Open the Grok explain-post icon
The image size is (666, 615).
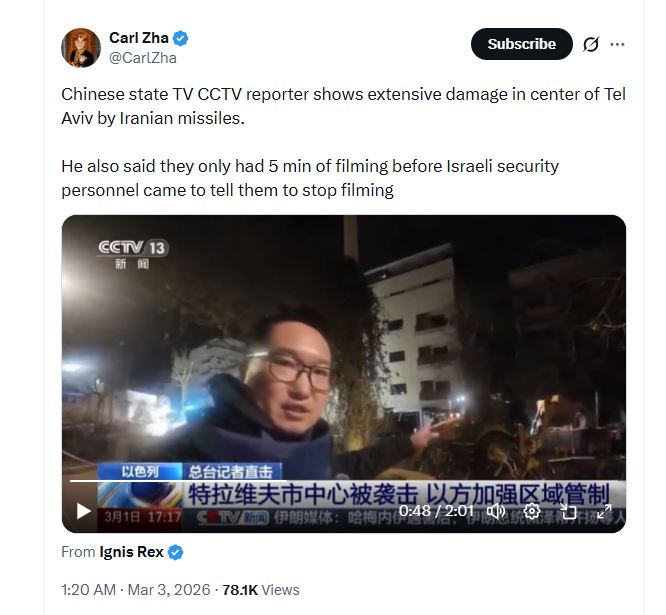[x=591, y=44]
